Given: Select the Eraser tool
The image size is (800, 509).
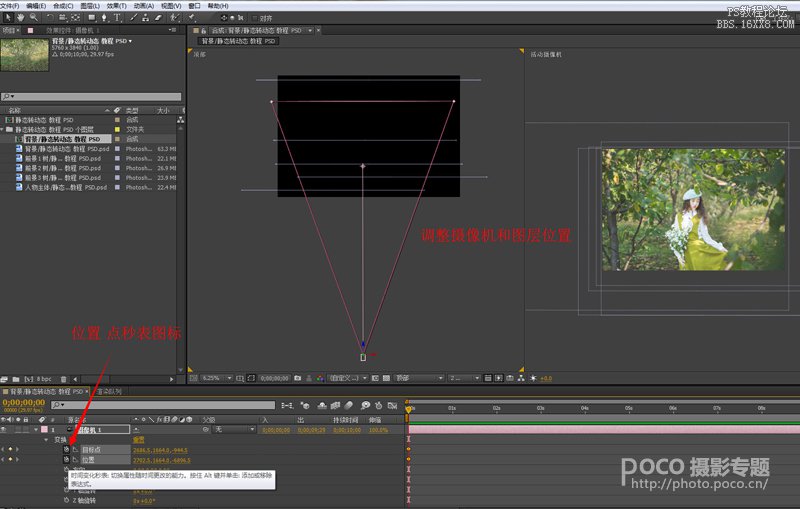Looking at the screenshot, I should (x=158, y=17).
